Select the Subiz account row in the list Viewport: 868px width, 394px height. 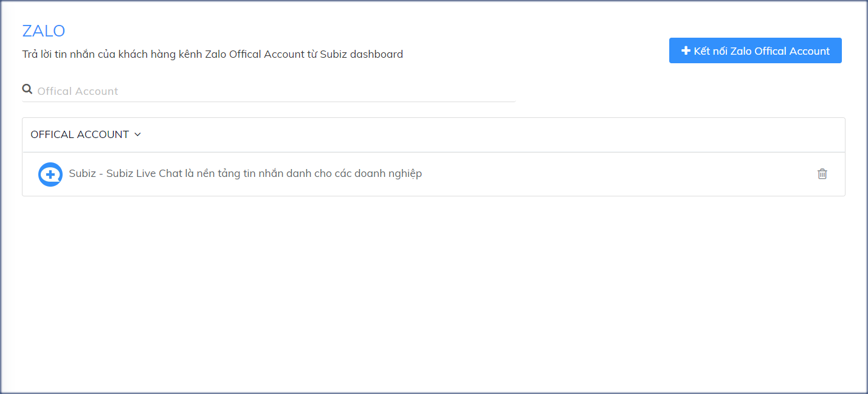[304, 174]
